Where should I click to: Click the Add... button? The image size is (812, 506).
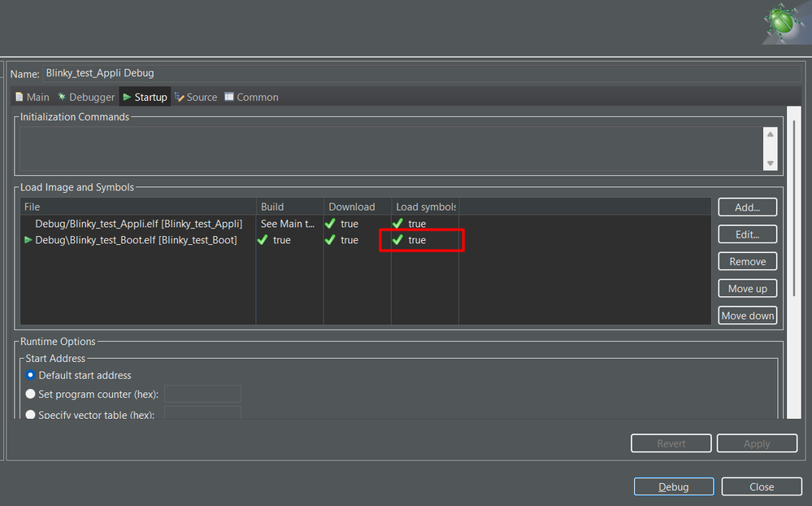point(747,207)
